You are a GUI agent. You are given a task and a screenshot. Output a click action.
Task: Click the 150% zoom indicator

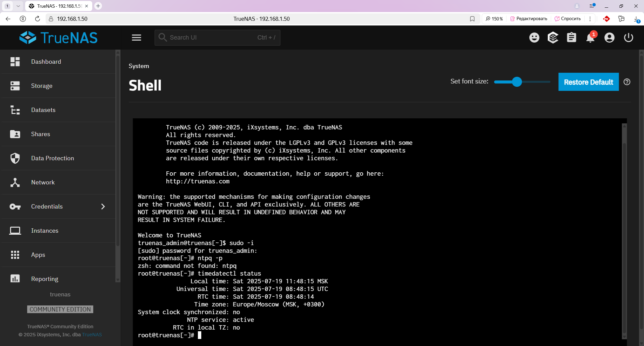[494, 19]
